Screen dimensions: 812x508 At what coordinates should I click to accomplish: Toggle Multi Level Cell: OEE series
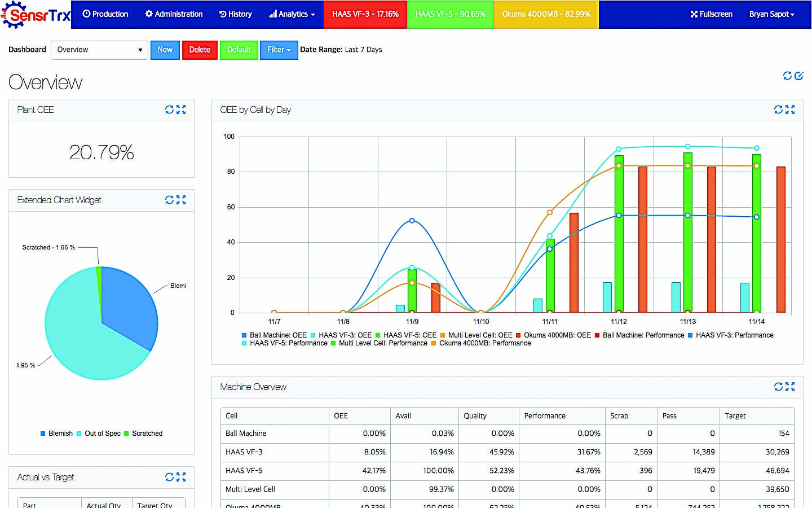coord(476,335)
